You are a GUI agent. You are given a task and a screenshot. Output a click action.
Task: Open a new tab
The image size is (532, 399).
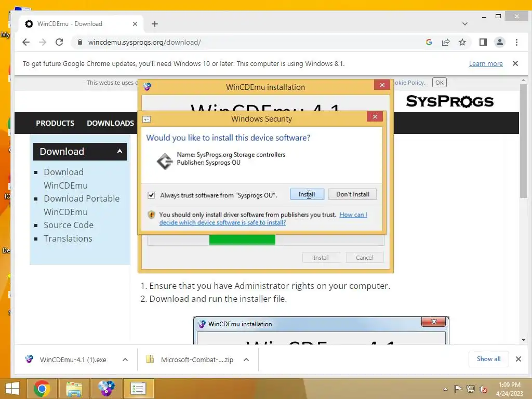point(155,24)
